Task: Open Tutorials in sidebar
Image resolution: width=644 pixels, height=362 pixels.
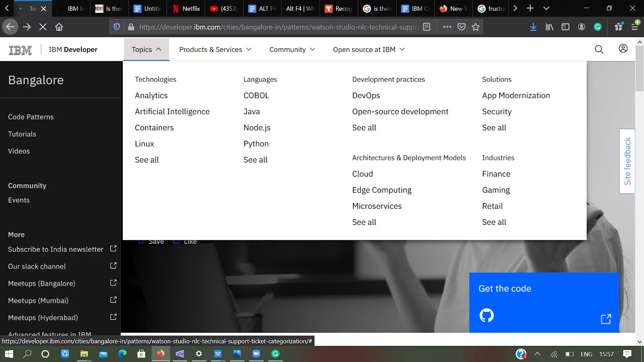Action: point(22,134)
